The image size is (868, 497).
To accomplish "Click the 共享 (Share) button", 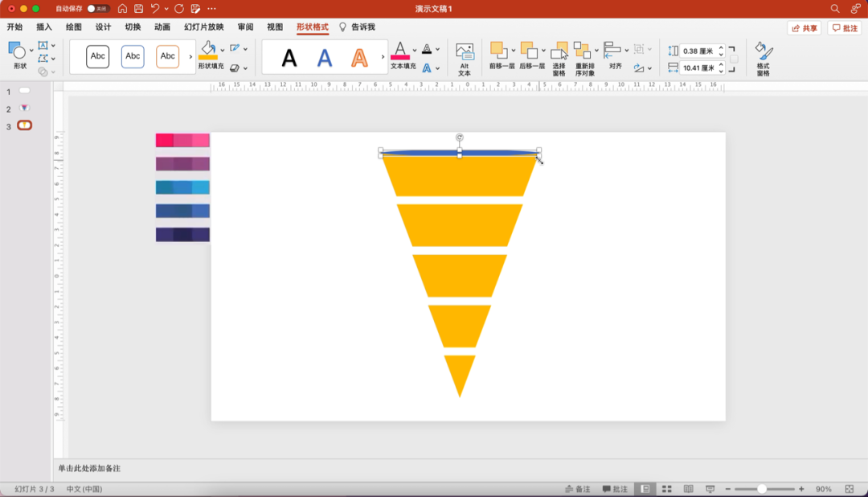I will pos(805,27).
